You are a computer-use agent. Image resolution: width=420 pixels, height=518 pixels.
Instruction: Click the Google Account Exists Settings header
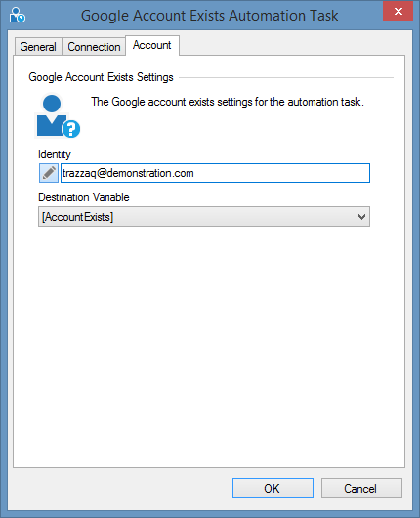[101, 77]
